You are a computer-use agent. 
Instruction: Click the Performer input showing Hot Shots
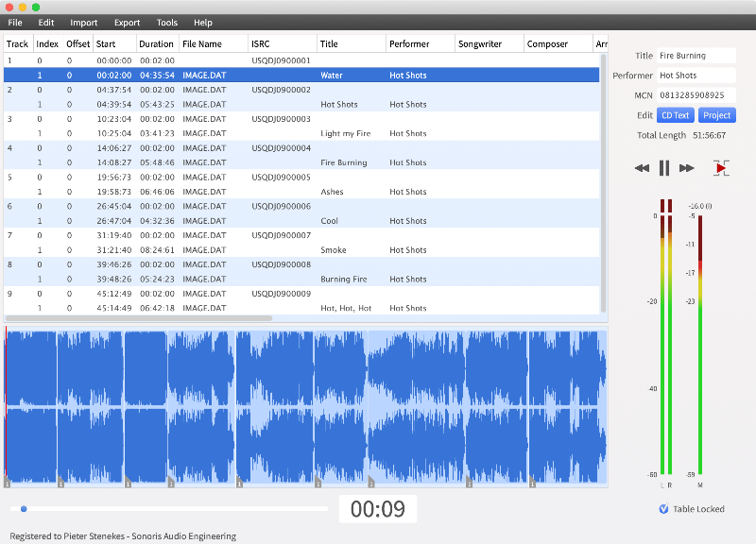coord(696,75)
